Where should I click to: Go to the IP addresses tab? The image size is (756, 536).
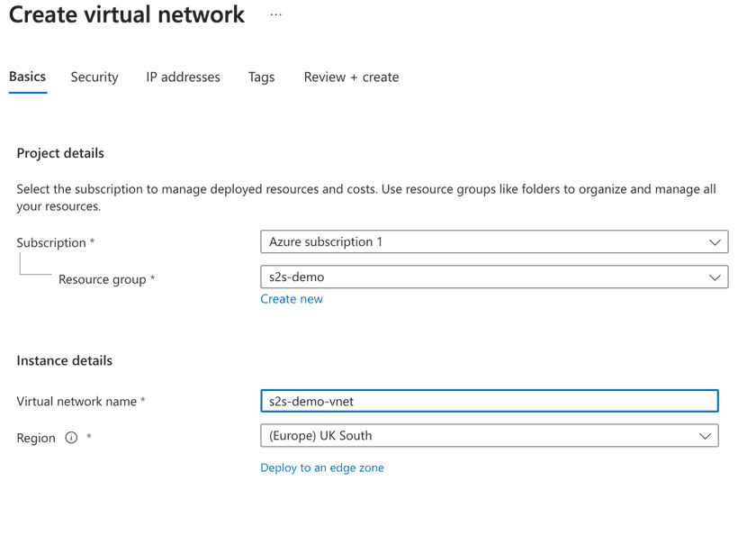(183, 77)
